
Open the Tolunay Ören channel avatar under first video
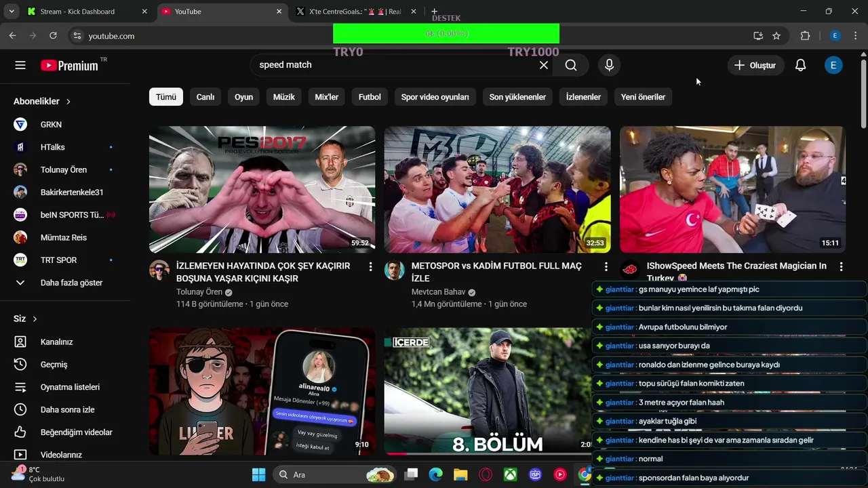[x=159, y=270]
